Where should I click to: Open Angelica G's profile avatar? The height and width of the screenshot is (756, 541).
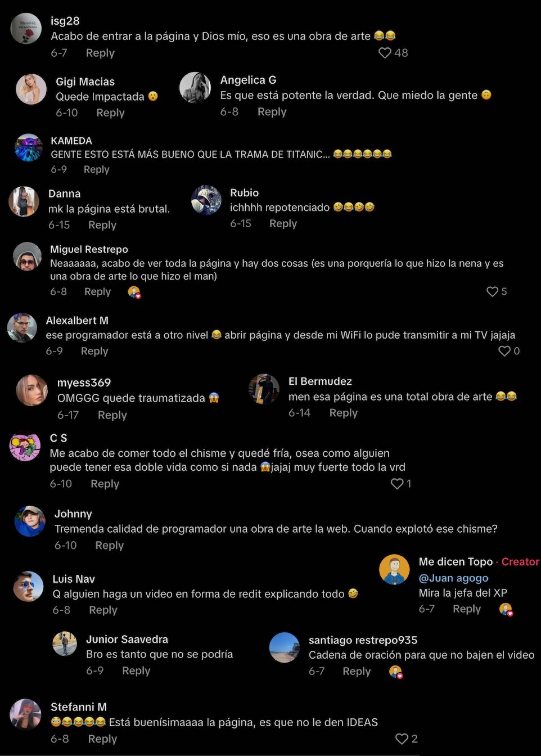click(x=195, y=87)
